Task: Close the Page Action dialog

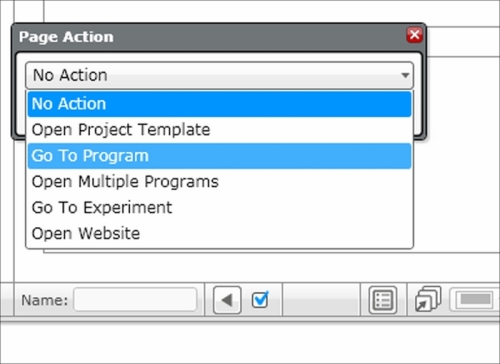Action: pos(414,35)
